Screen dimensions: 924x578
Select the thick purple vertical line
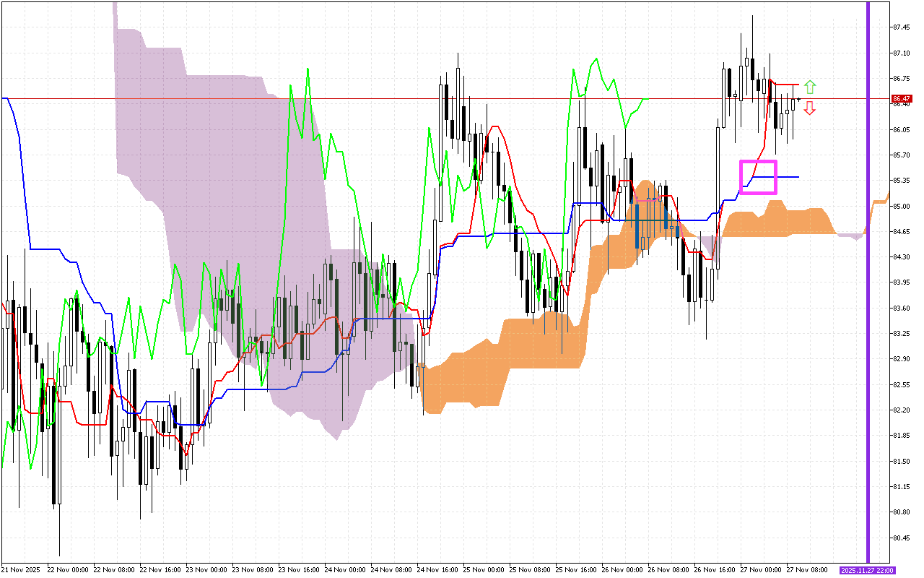868,289
